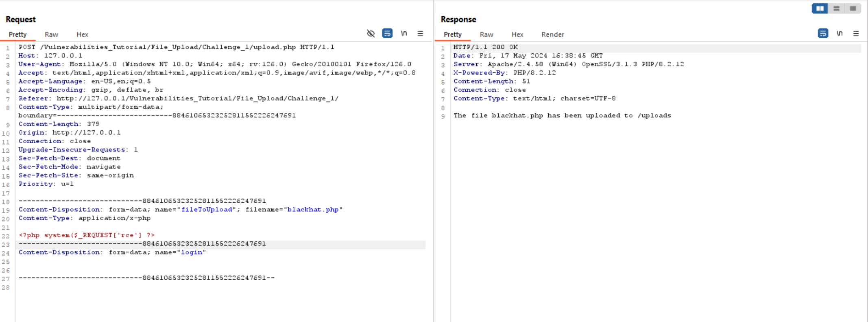Click the Accept-Encoding header line
The image size is (868, 322).
coord(91,90)
